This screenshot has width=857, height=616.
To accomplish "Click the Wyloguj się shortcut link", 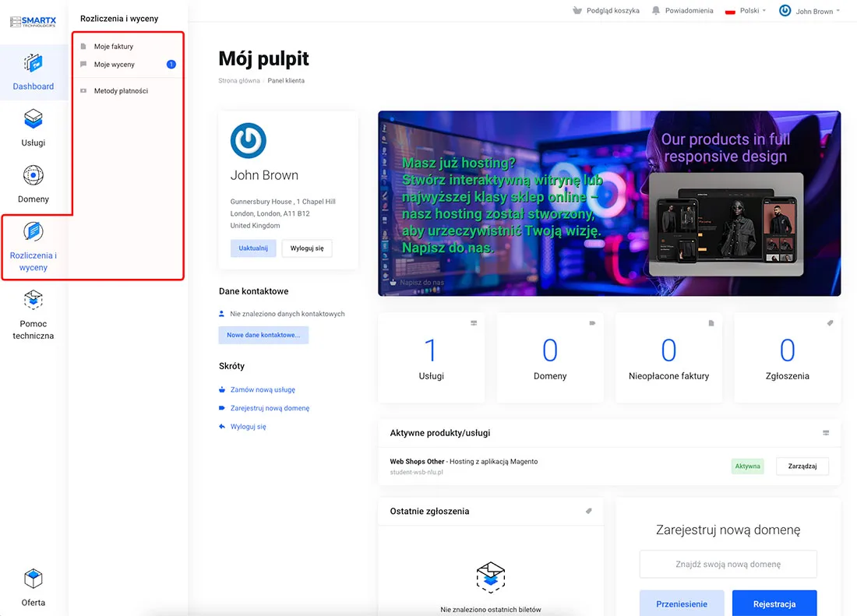I will (x=248, y=427).
